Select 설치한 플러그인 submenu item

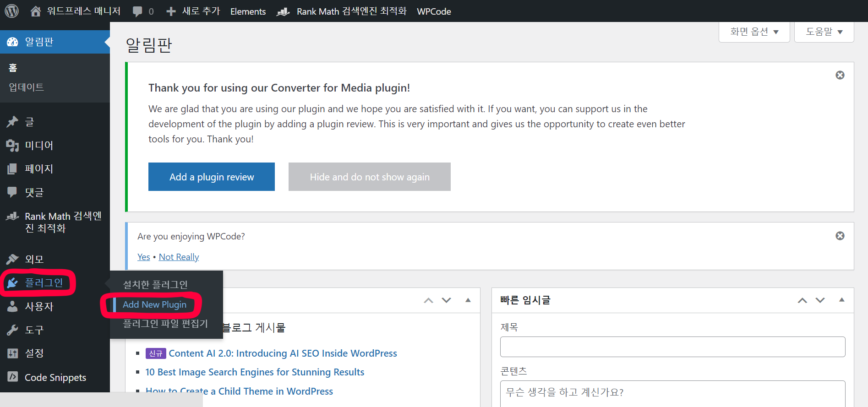pyautogui.click(x=155, y=285)
